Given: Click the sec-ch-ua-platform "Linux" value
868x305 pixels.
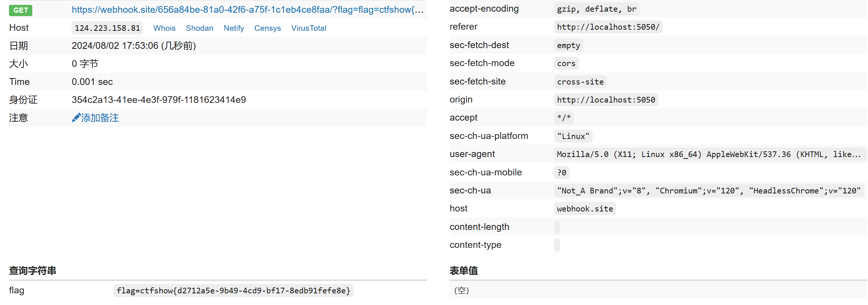Looking at the screenshot, I should [x=573, y=136].
